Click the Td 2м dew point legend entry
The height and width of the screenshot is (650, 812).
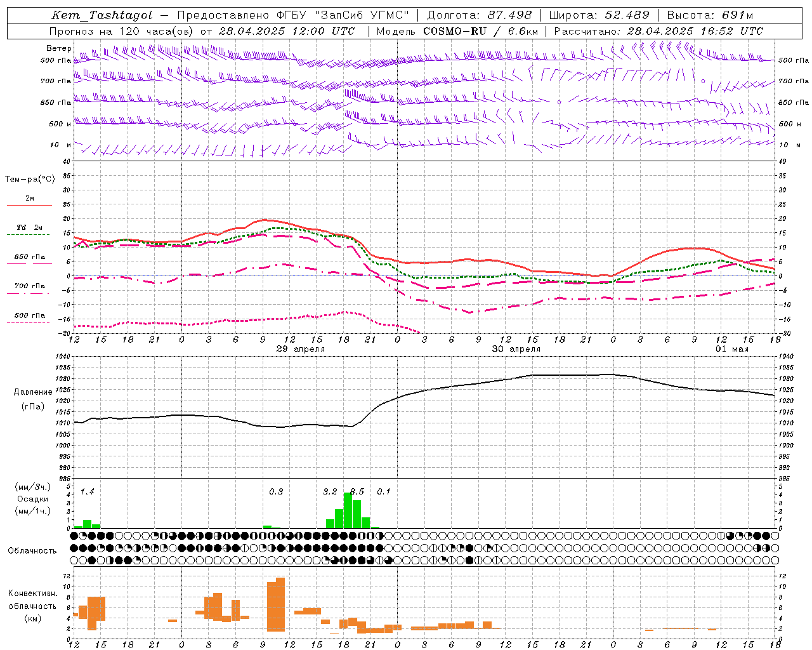30,227
